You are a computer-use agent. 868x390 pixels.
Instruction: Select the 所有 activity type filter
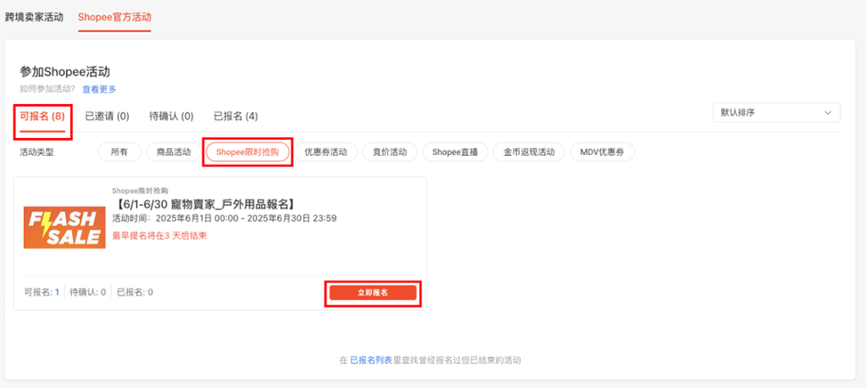coord(119,151)
